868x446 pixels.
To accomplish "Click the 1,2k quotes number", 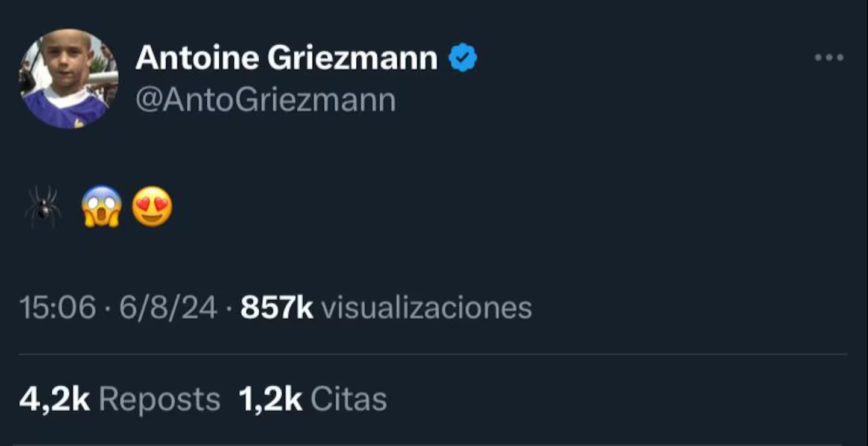I will [271, 399].
